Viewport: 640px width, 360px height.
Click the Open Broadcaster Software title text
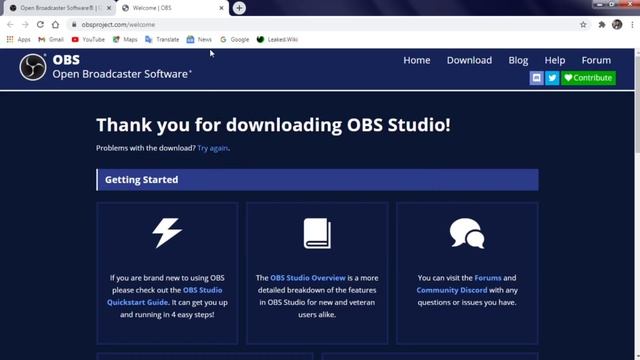121,74
